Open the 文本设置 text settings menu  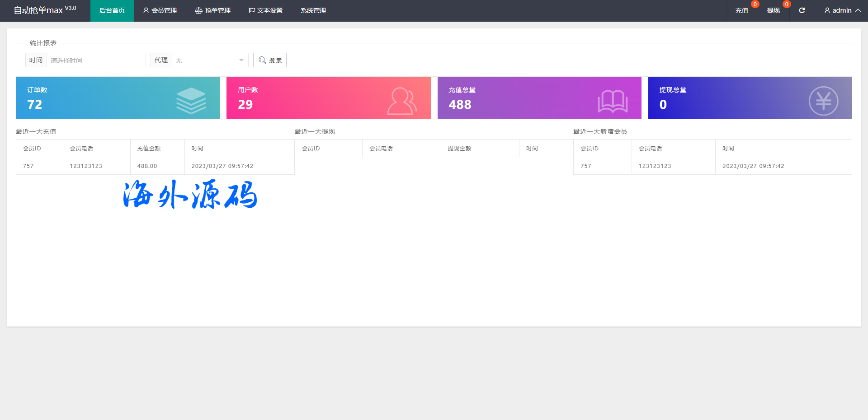coord(265,10)
